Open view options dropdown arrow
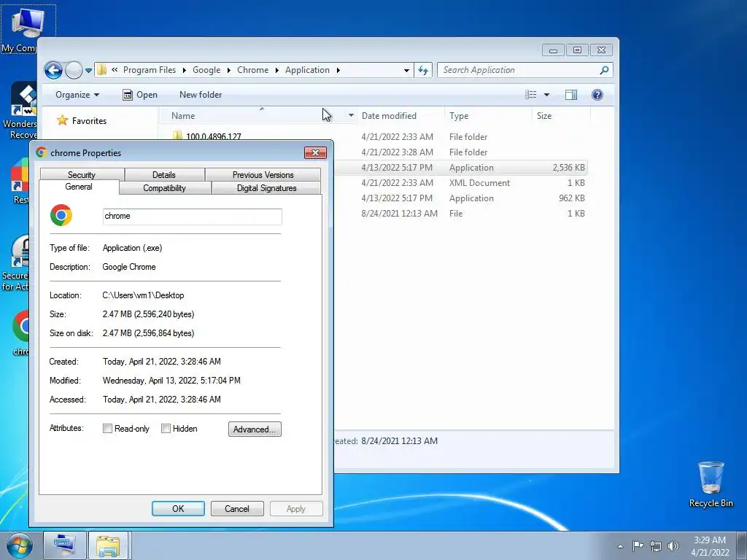Screen dimensions: 747x560 pos(547,95)
